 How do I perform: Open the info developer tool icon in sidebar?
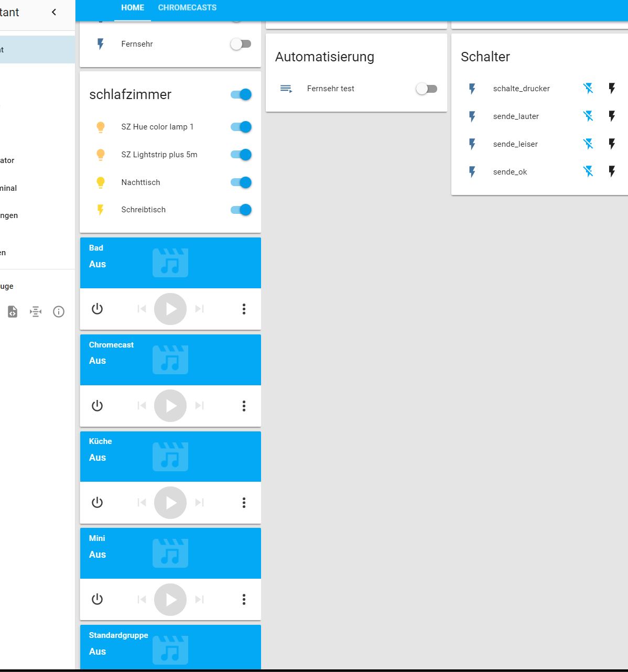tap(59, 312)
